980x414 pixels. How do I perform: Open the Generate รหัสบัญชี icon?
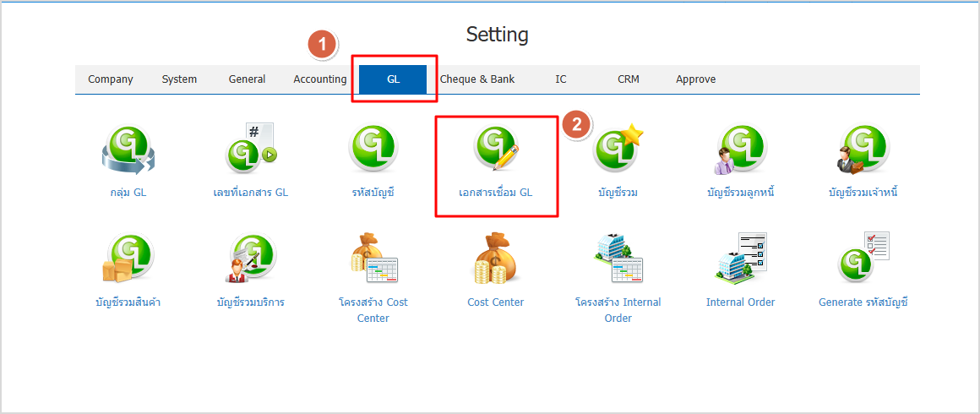coord(863,258)
